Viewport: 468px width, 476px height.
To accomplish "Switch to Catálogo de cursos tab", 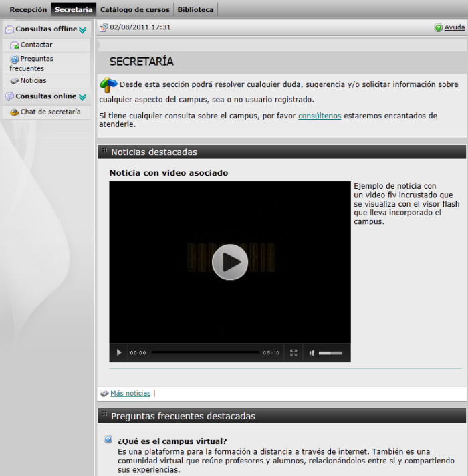I will [x=135, y=10].
